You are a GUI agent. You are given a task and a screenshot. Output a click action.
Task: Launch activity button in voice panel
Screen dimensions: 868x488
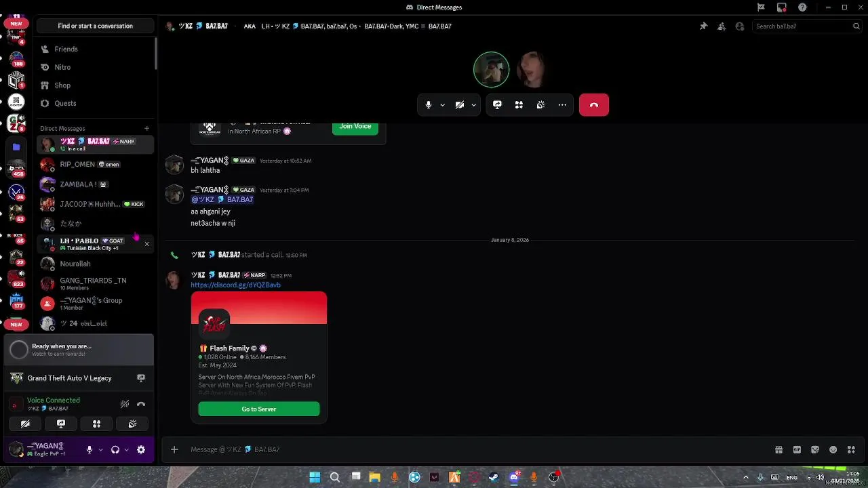coord(96,424)
